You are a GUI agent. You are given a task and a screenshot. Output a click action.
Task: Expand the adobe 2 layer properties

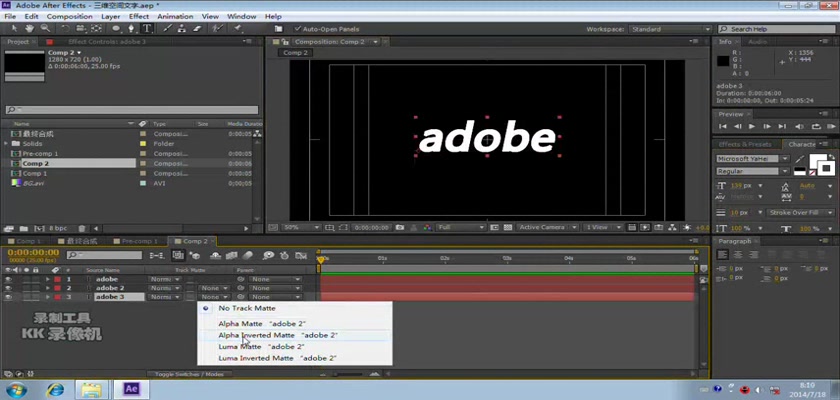point(48,288)
